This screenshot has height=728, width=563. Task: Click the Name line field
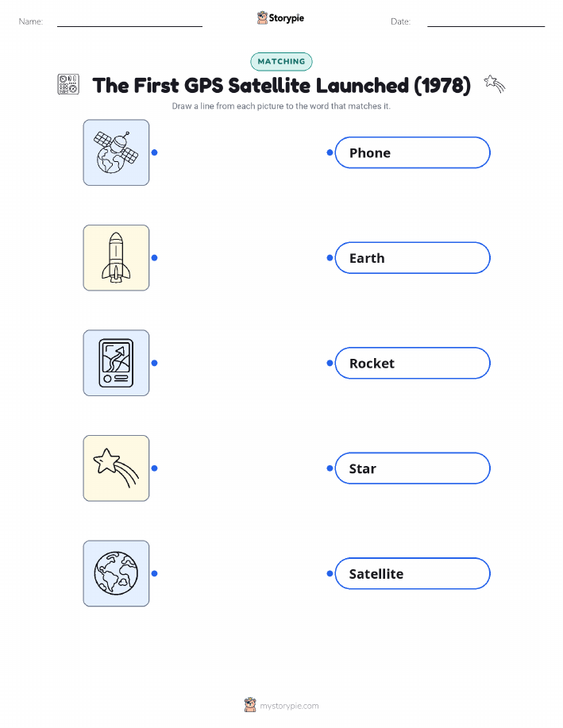click(129, 21)
